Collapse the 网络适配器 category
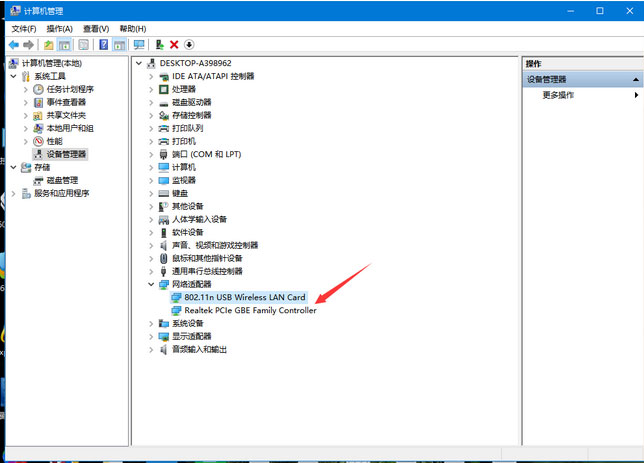Image resolution: width=644 pixels, height=463 pixels. click(x=151, y=284)
